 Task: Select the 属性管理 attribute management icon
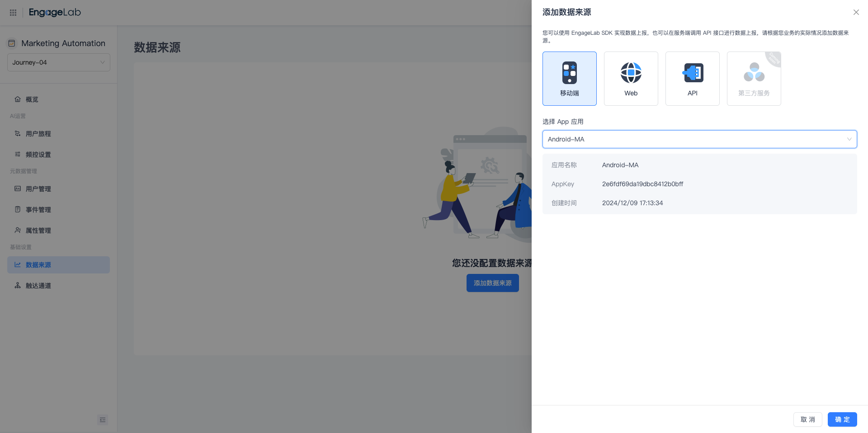17,230
